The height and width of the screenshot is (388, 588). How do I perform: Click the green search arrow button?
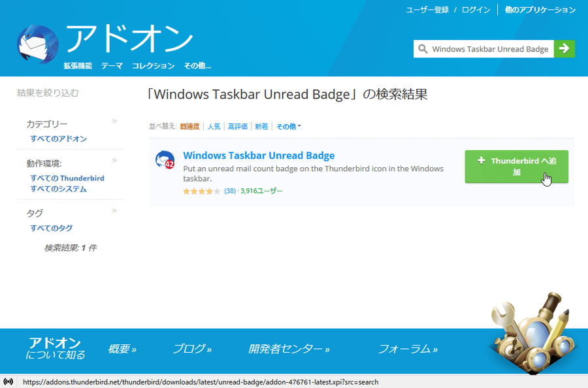point(564,49)
